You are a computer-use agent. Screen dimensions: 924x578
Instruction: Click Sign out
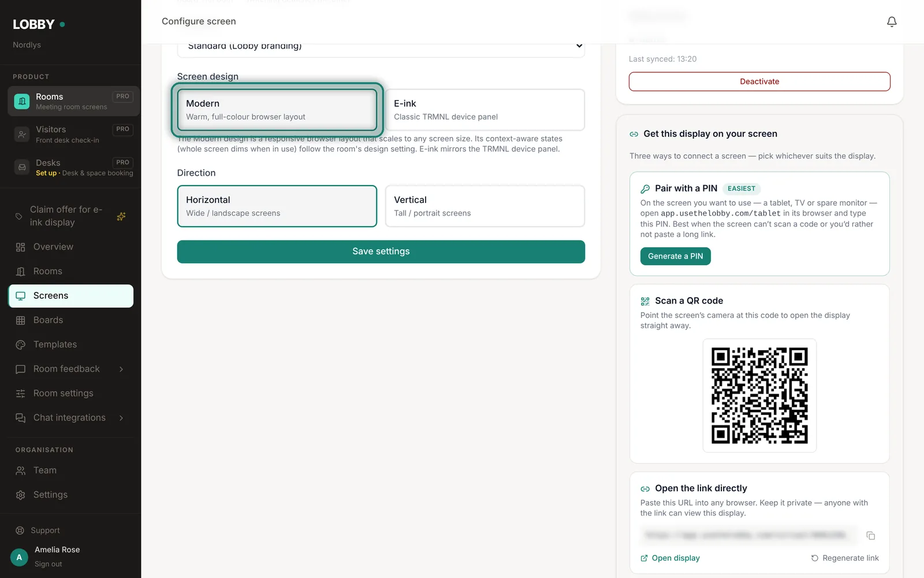tap(48, 564)
